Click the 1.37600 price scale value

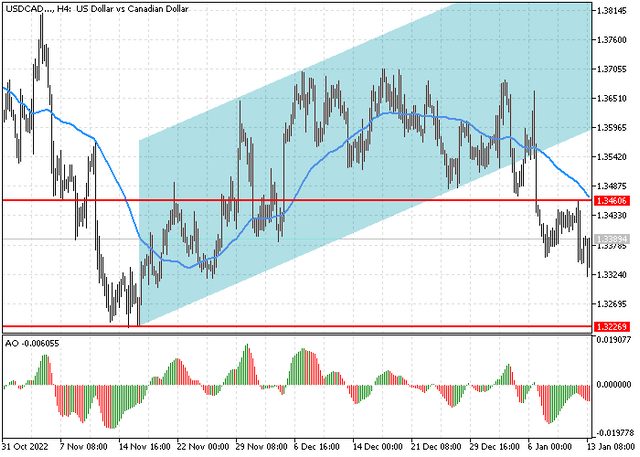[x=611, y=40]
